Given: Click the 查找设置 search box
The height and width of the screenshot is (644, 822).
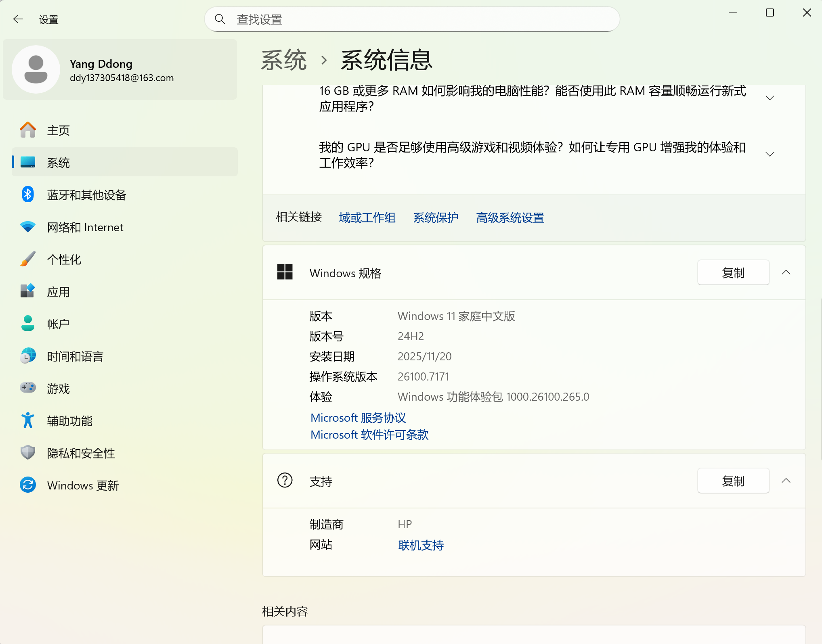Looking at the screenshot, I should pos(412,19).
